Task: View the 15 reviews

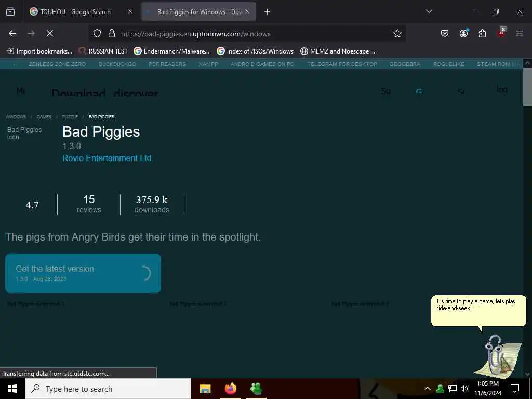Action: pos(89,204)
